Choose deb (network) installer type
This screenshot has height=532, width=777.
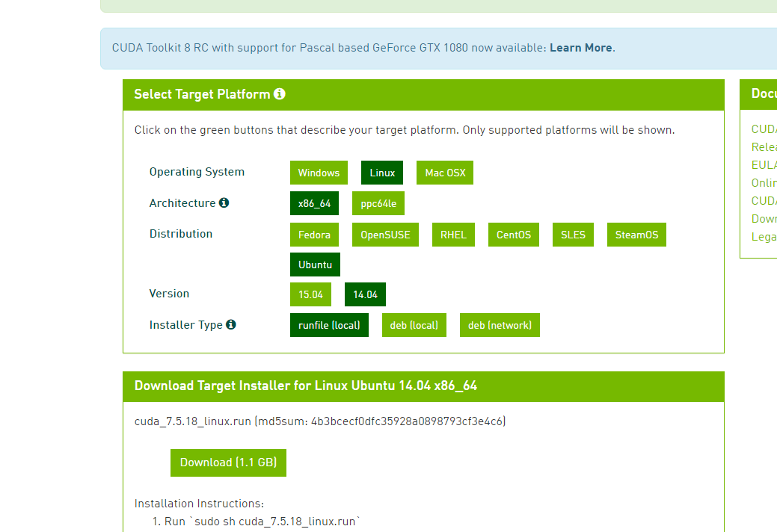(x=500, y=325)
